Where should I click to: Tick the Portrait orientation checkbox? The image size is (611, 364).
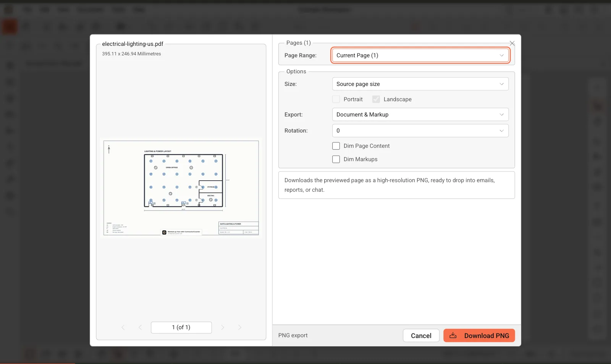[x=336, y=99]
